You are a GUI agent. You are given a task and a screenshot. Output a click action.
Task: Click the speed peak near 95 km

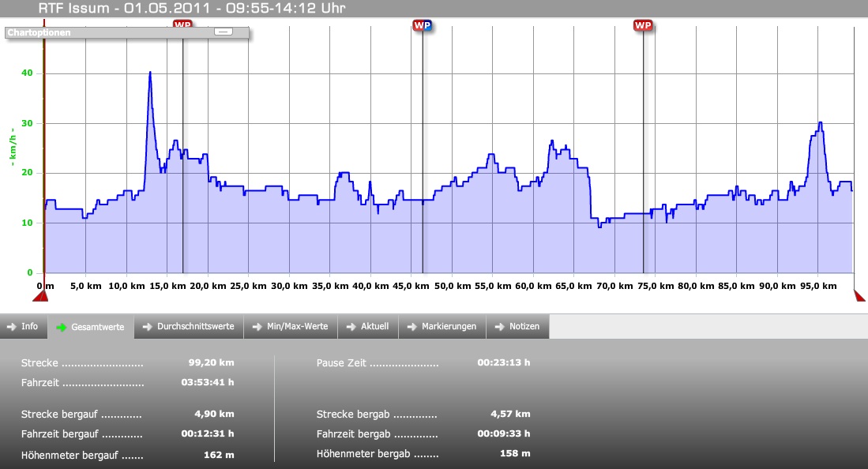click(821, 123)
